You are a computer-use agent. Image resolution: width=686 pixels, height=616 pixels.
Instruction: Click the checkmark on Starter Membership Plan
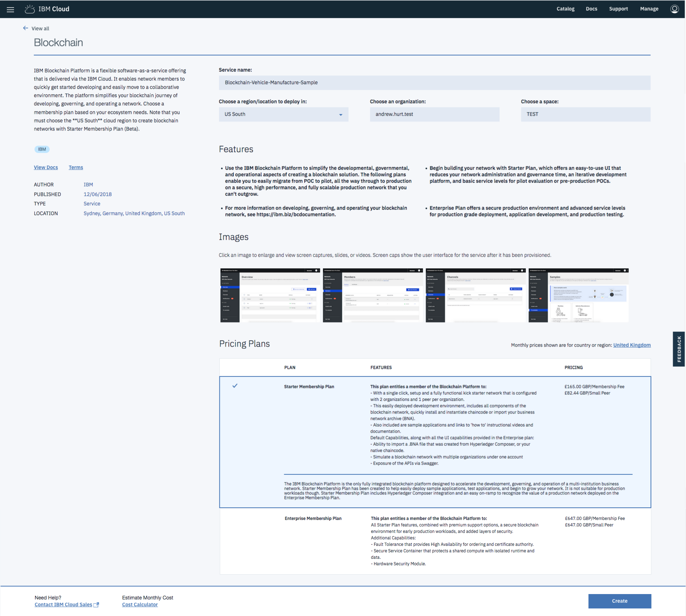point(235,386)
